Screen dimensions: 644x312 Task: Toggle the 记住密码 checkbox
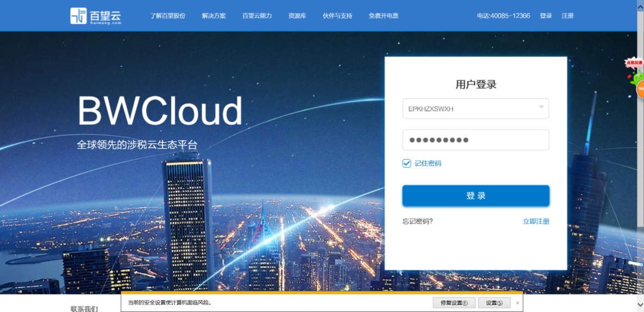[x=407, y=163]
